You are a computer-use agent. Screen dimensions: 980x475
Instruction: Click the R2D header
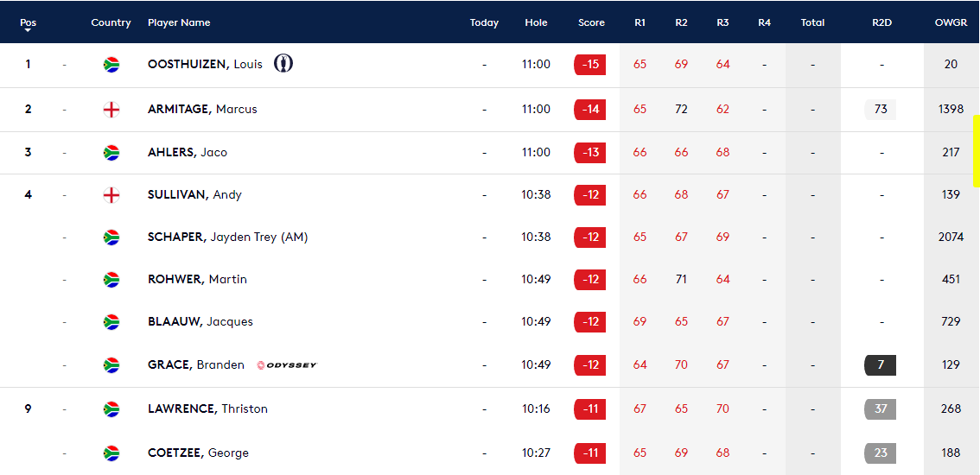(x=881, y=22)
